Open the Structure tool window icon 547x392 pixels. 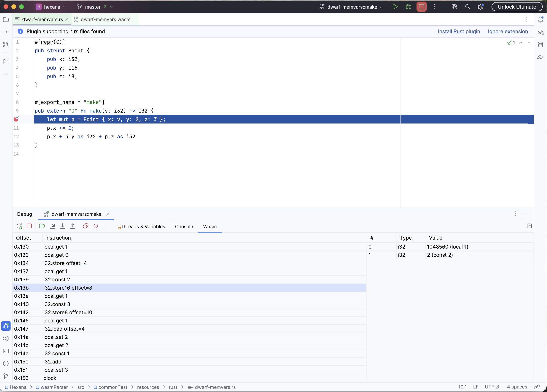tap(6, 61)
